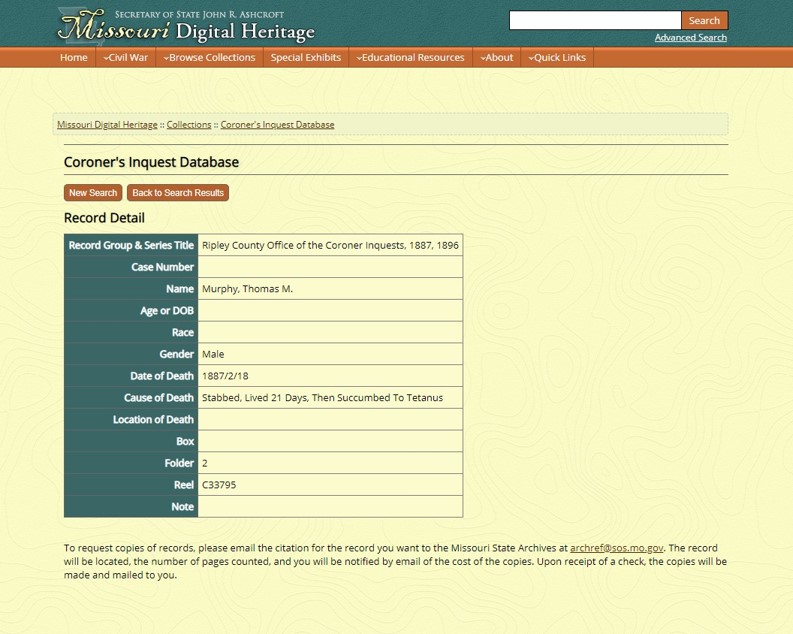Click the archref@sos.mo.gov email link
The image size is (793, 634).
616,548
